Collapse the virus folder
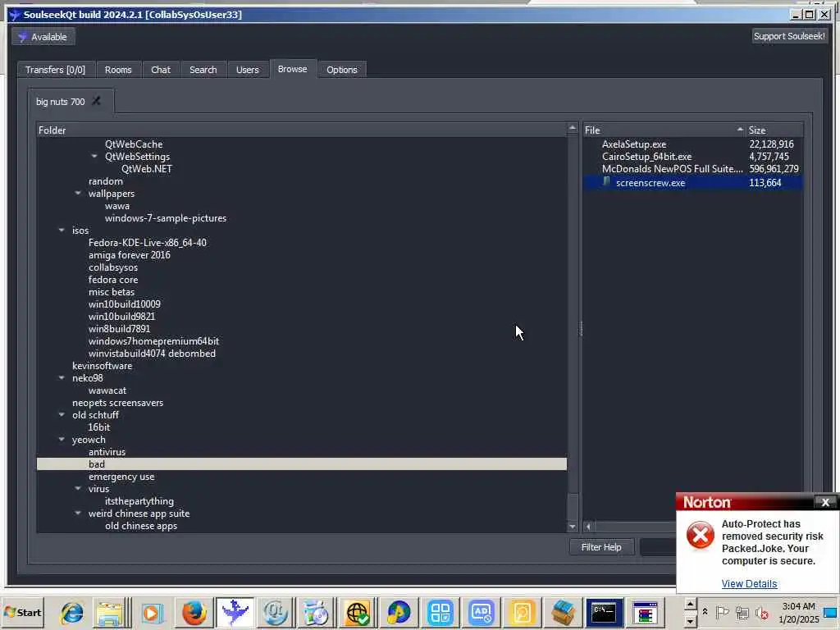The image size is (840, 630). 78,489
